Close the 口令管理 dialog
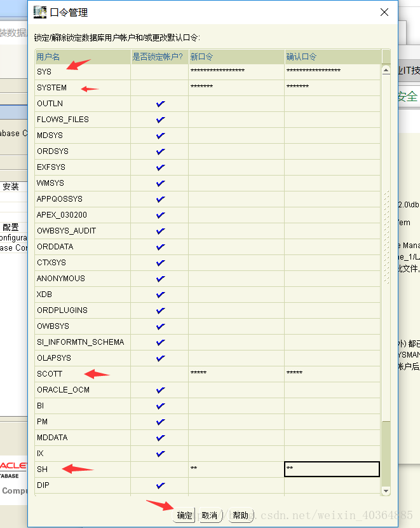Screen dimensions: 420x528 pos(384,13)
